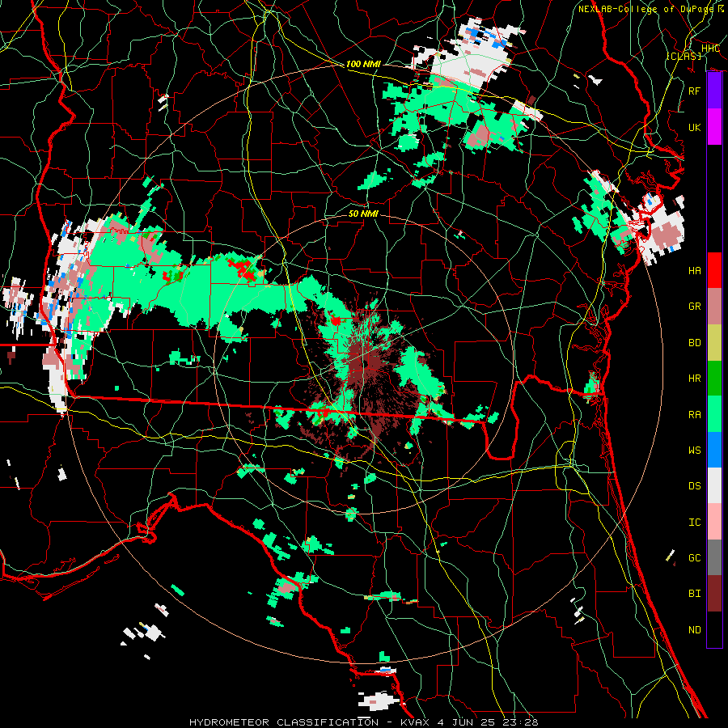Click the '100 NMI' range ring label
Image resolution: width=728 pixels, height=728 pixels.
point(363,64)
